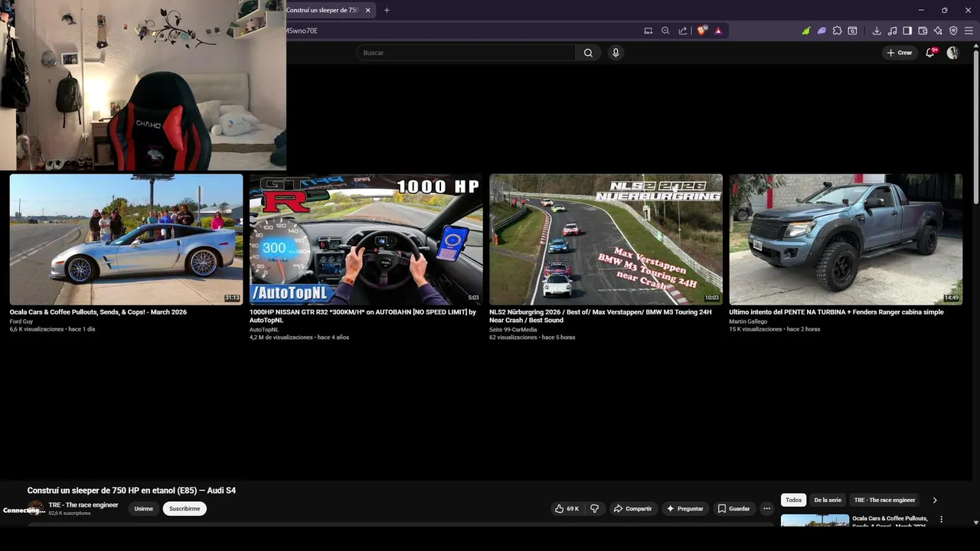
Task: Click the browser cast/install screen icon
Action: point(648,31)
